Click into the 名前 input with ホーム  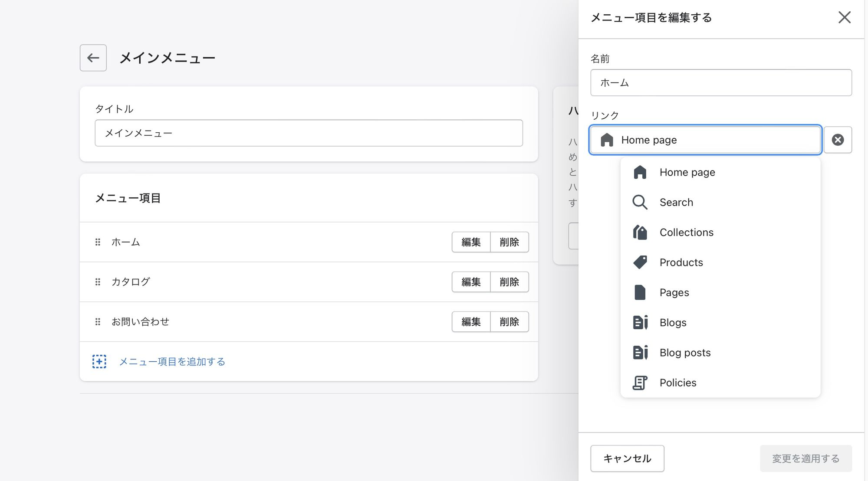(x=720, y=82)
